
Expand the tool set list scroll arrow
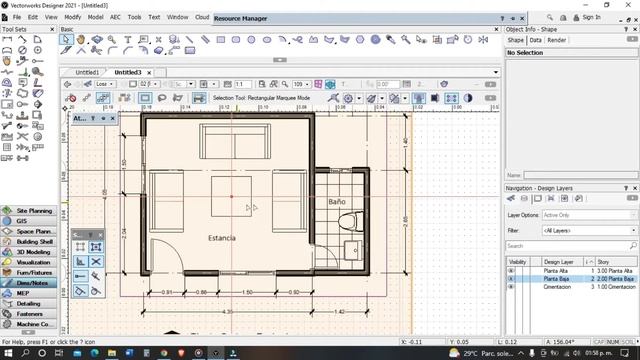[28, 332]
